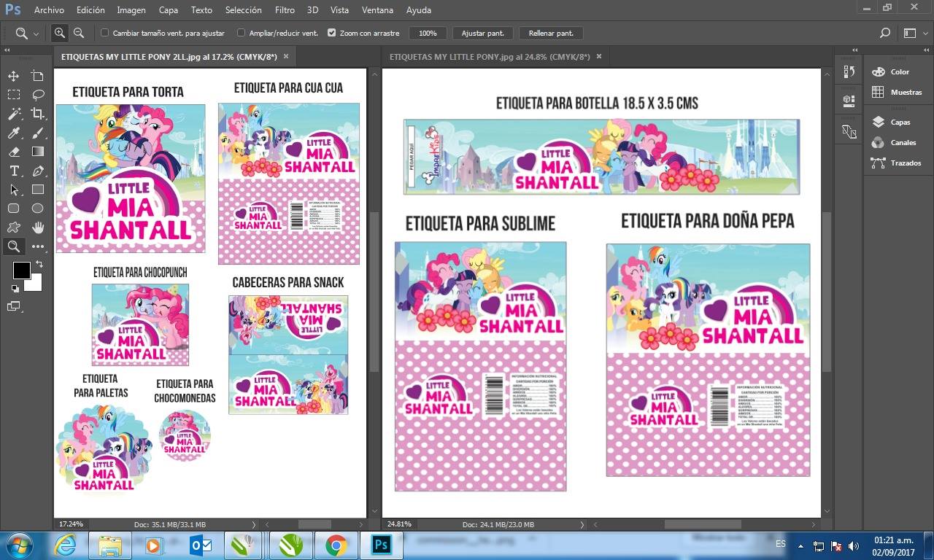Viewport: 934px width, 560px height.
Task: Select the Pen tool
Action: click(37, 171)
